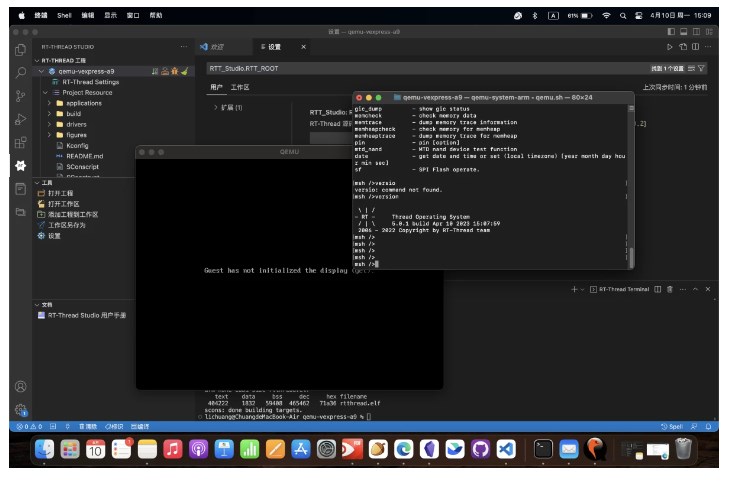Switch to 工作区 settings scope tab
Screen dimensions: 730x482
240,87
